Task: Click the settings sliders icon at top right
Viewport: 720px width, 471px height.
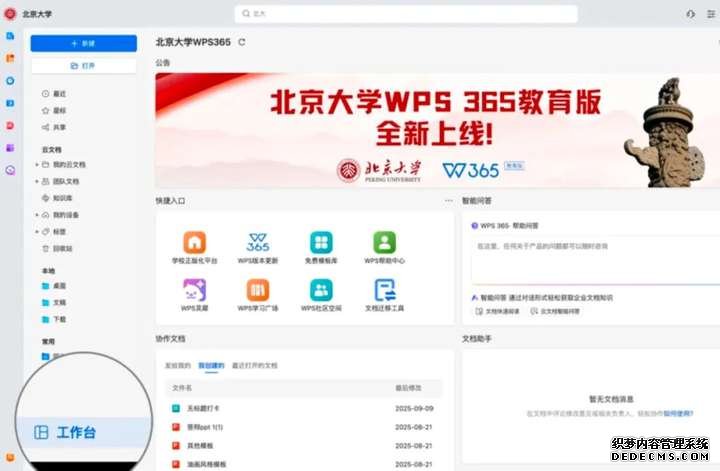Action: [711, 14]
